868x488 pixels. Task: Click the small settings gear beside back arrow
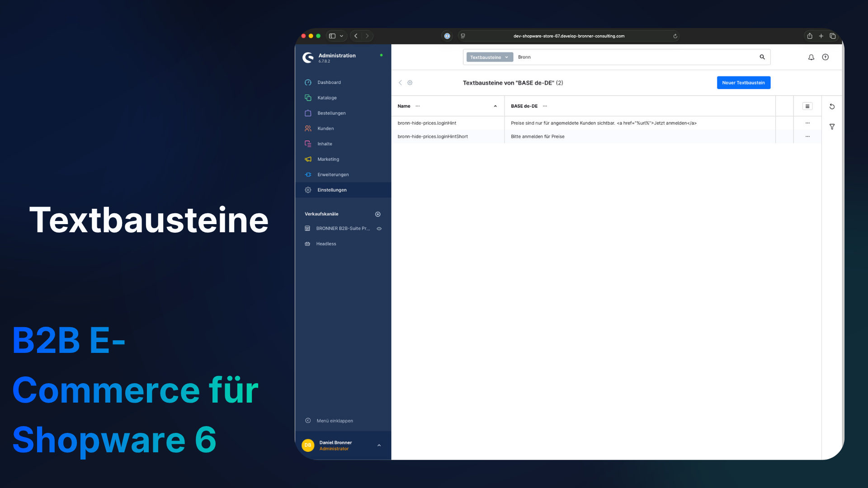[410, 83]
